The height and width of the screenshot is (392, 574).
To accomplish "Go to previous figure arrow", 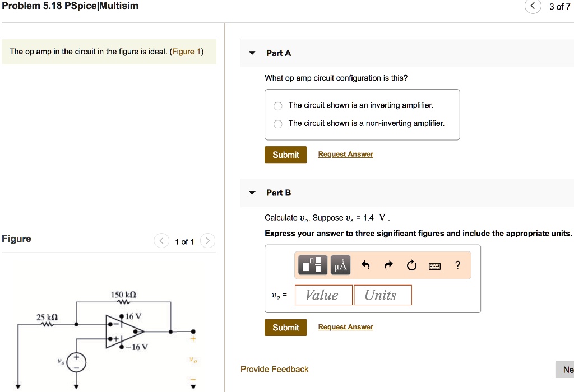I will pyautogui.click(x=161, y=241).
